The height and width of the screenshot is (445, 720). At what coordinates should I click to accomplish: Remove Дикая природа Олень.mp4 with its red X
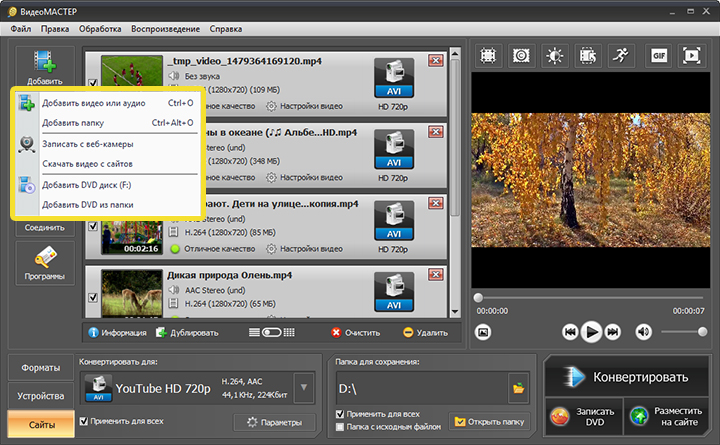tap(435, 275)
